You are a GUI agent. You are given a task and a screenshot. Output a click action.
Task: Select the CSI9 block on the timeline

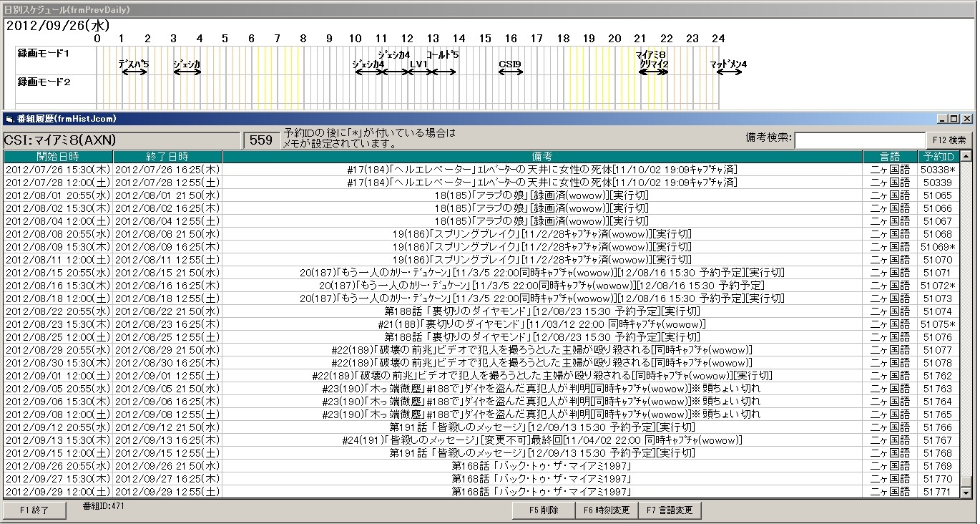(x=510, y=66)
